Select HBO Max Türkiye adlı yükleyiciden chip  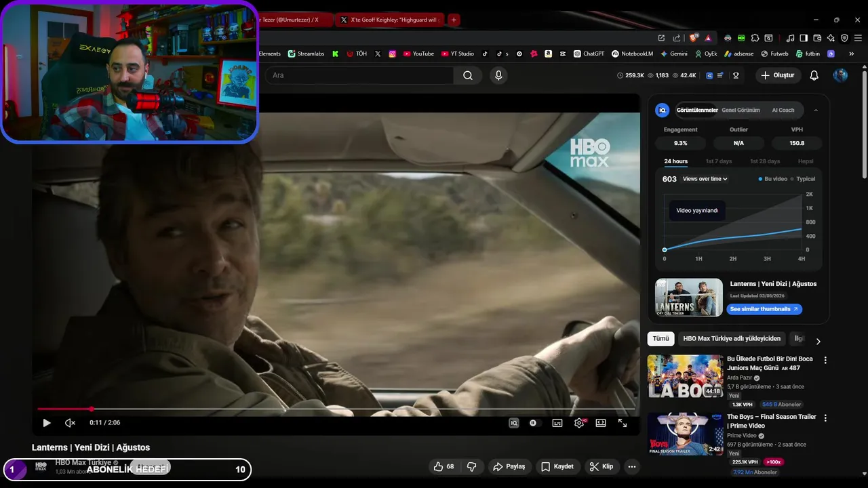[732, 339]
